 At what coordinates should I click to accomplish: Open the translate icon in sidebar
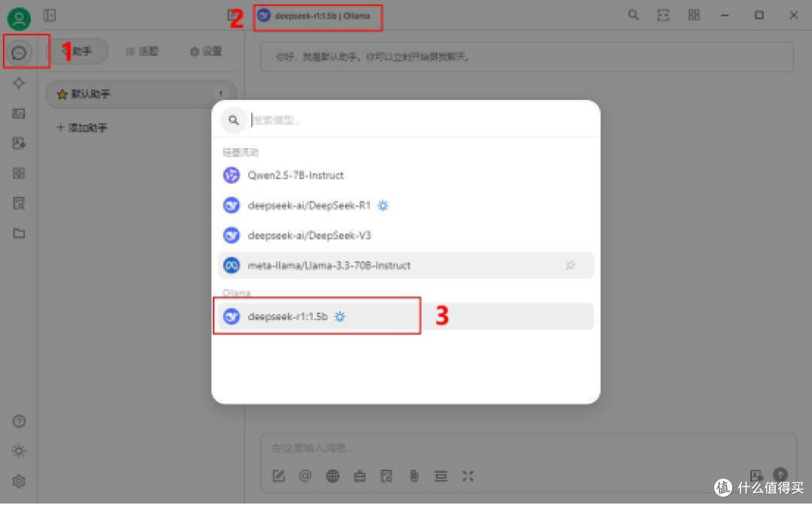tap(19, 144)
